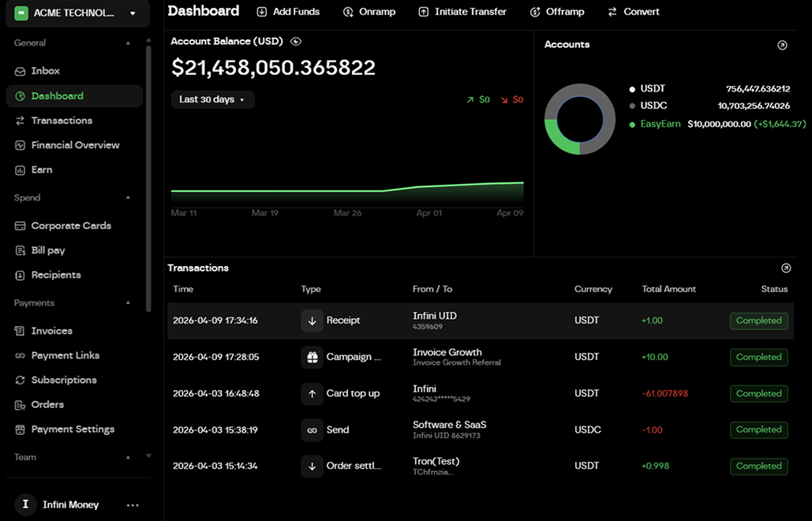Click the Card top up arrow icon
812x521 pixels.
click(312, 393)
